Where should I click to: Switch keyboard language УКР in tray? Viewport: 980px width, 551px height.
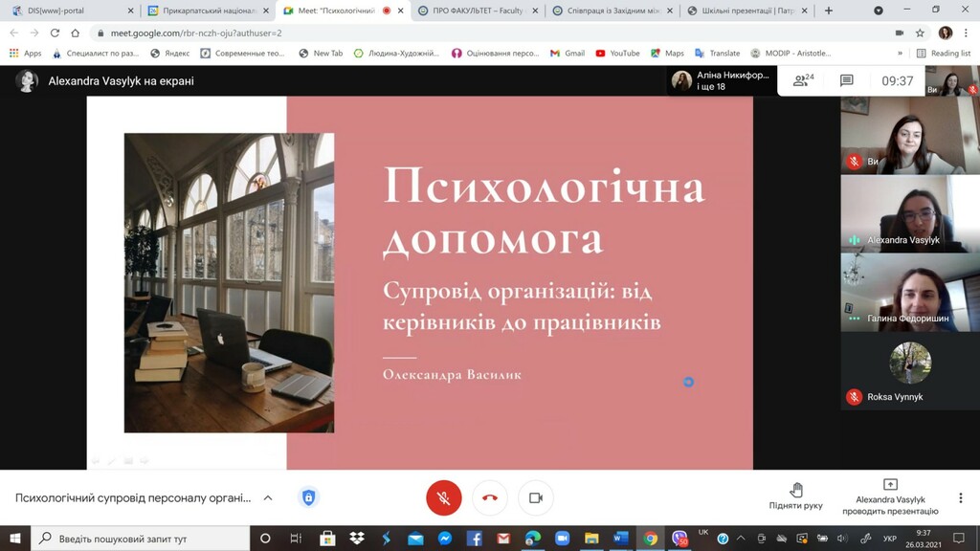[889, 539]
